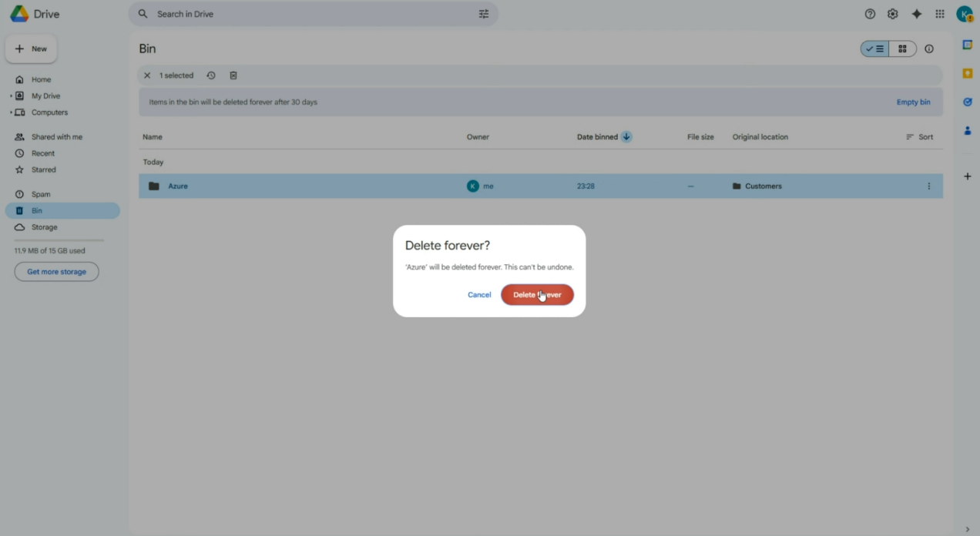Go to Shared with me
Screen dimensions: 980x536
[x=56, y=137]
